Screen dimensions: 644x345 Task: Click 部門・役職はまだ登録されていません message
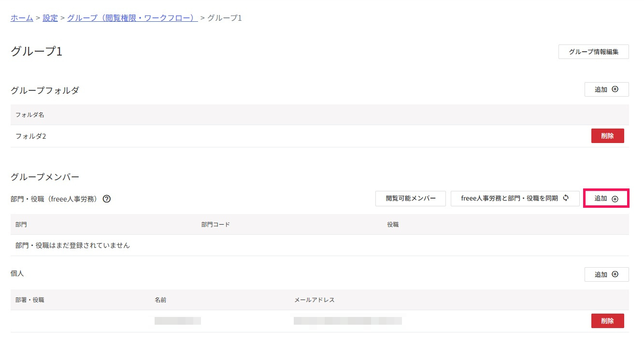pyautogui.click(x=72, y=245)
